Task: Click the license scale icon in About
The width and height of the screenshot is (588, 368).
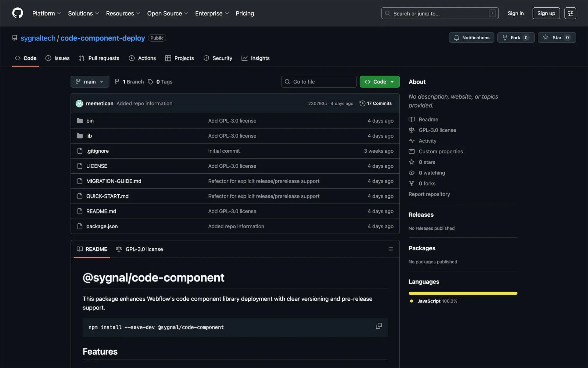Action: tap(412, 130)
